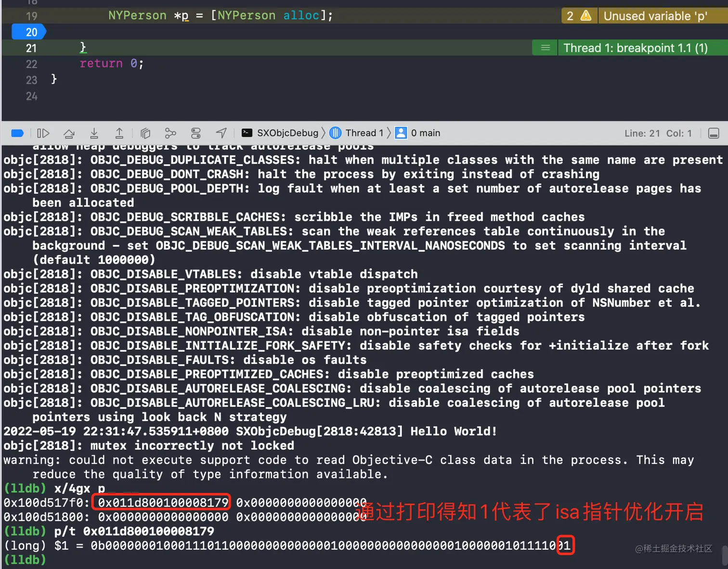Image resolution: width=728 pixels, height=569 pixels.
Task: Open the Environment Overrides control
Action: (196, 133)
